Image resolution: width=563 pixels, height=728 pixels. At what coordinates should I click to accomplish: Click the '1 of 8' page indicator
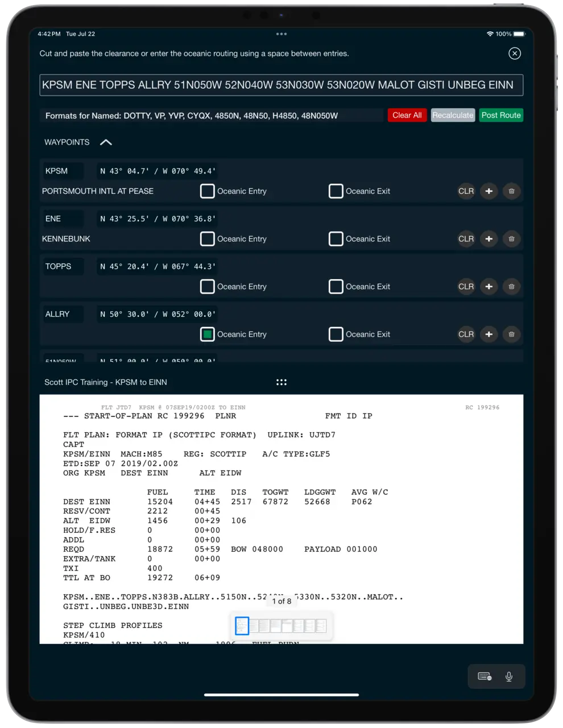tap(281, 601)
